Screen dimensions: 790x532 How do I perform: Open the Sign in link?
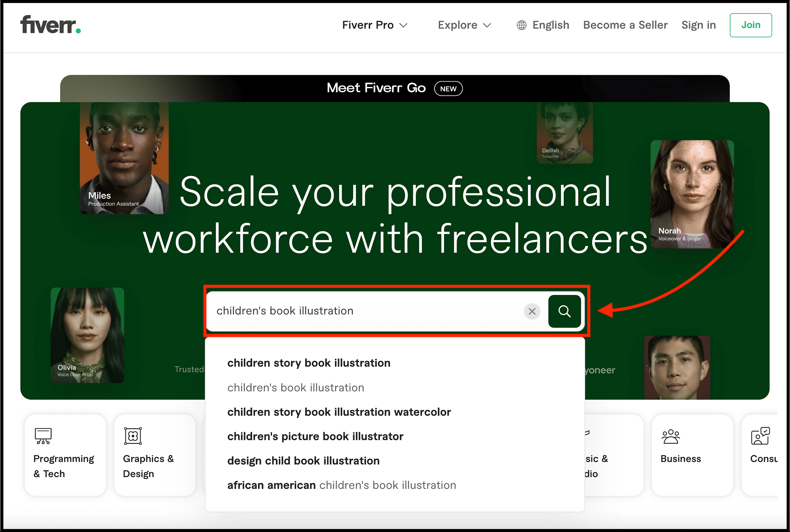(698, 25)
